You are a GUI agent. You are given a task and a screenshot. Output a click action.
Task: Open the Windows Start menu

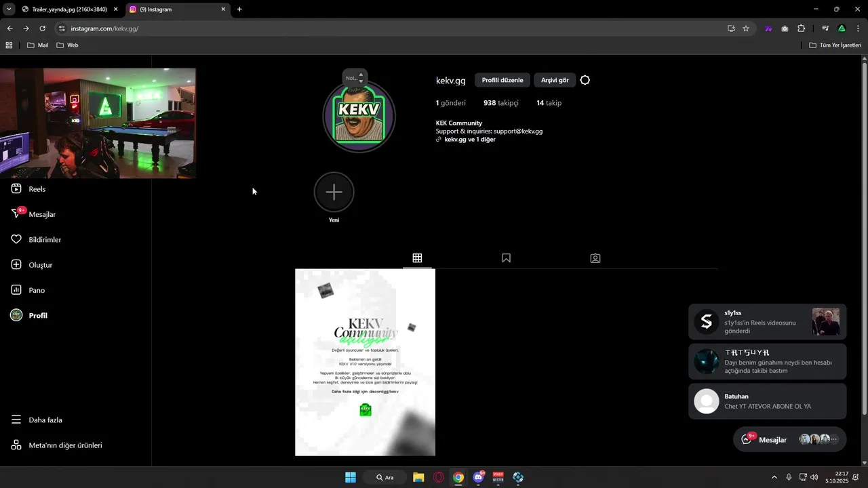pyautogui.click(x=351, y=477)
